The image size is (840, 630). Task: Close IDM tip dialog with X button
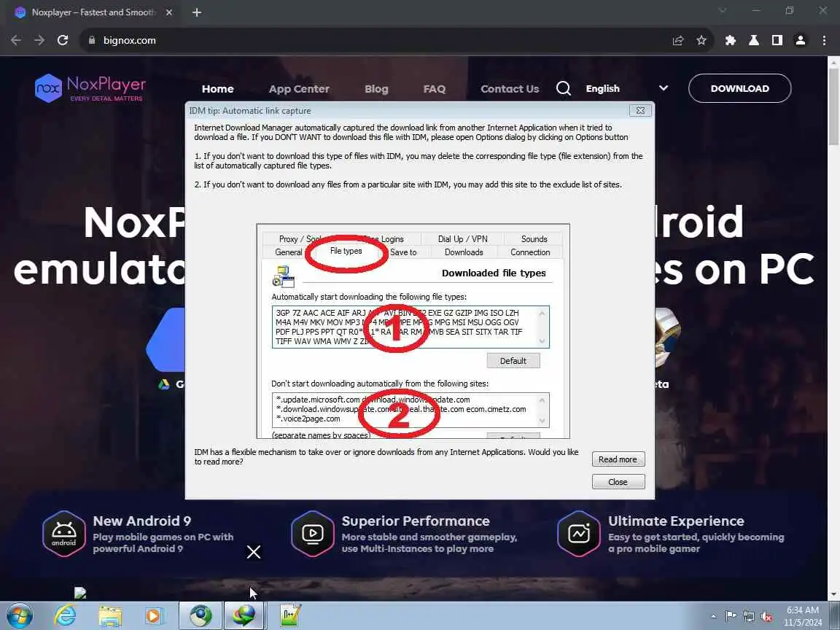pos(640,110)
